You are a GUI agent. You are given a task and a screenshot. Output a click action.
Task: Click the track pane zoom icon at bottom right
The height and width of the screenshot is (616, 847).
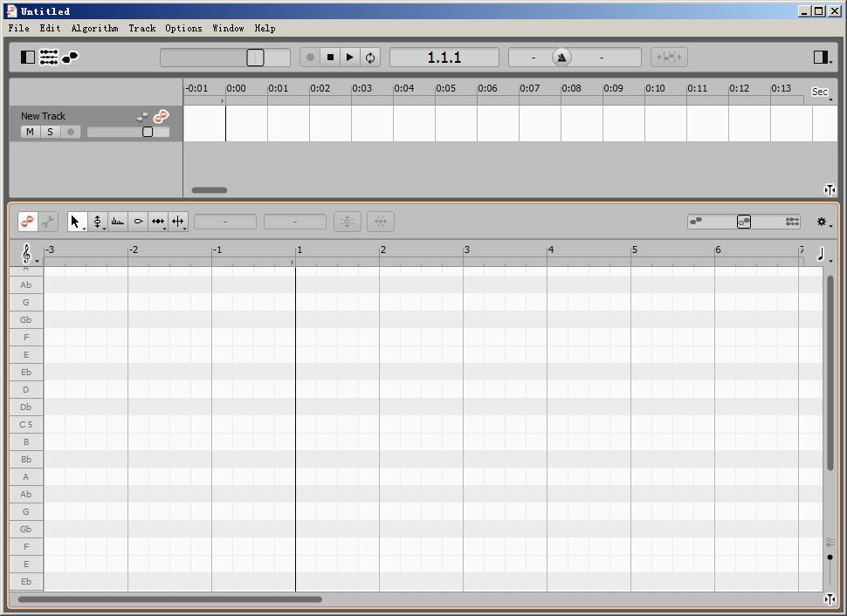point(830,189)
